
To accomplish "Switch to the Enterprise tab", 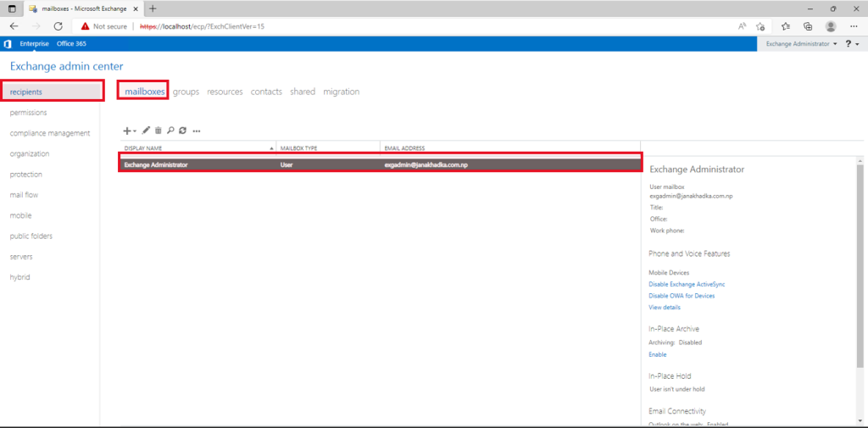I will [34, 44].
